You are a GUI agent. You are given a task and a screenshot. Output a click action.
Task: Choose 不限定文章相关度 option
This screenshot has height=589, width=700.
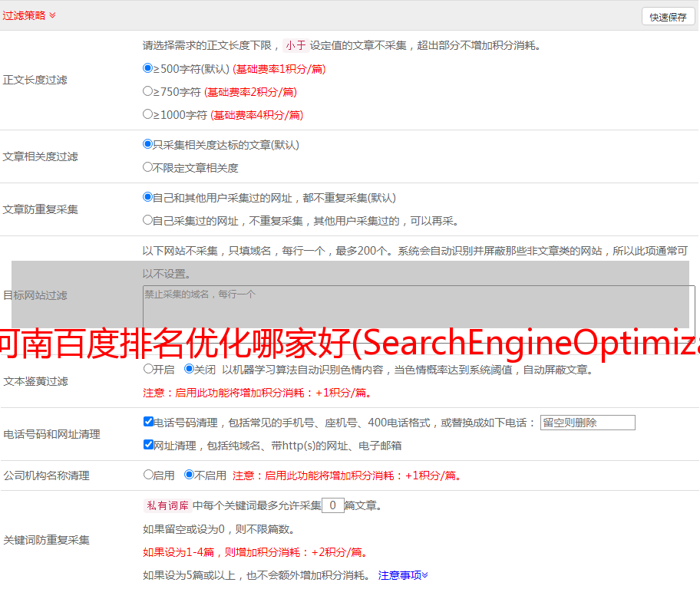tap(147, 167)
